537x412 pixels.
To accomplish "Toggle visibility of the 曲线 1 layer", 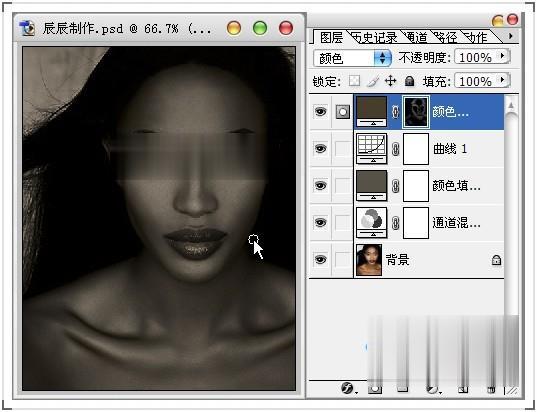I will click(321, 149).
